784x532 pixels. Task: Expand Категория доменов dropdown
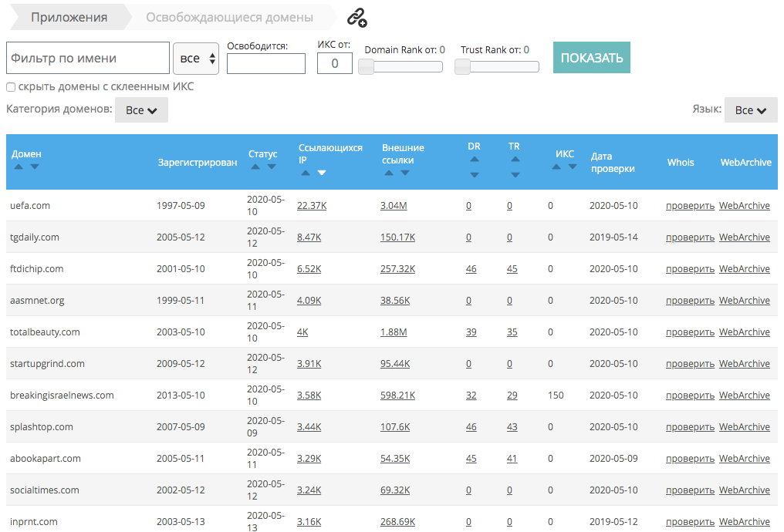(x=141, y=110)
